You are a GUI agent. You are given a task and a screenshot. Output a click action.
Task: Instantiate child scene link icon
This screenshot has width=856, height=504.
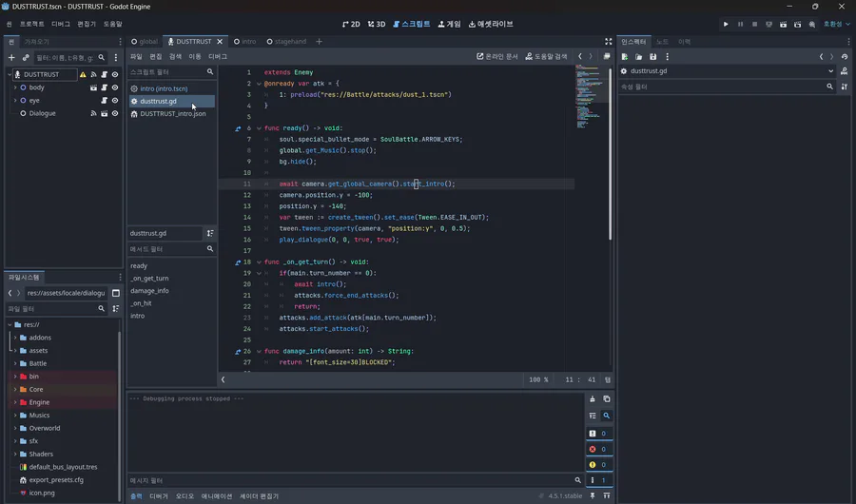[x=26, y=57]
